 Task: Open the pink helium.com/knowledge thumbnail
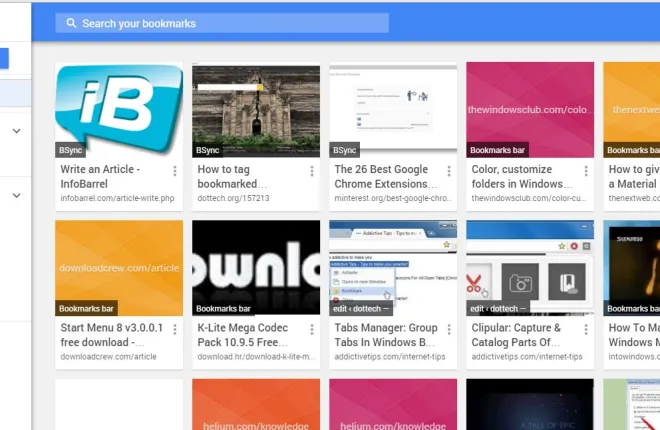pyautogui.click(x=393, y=404)
